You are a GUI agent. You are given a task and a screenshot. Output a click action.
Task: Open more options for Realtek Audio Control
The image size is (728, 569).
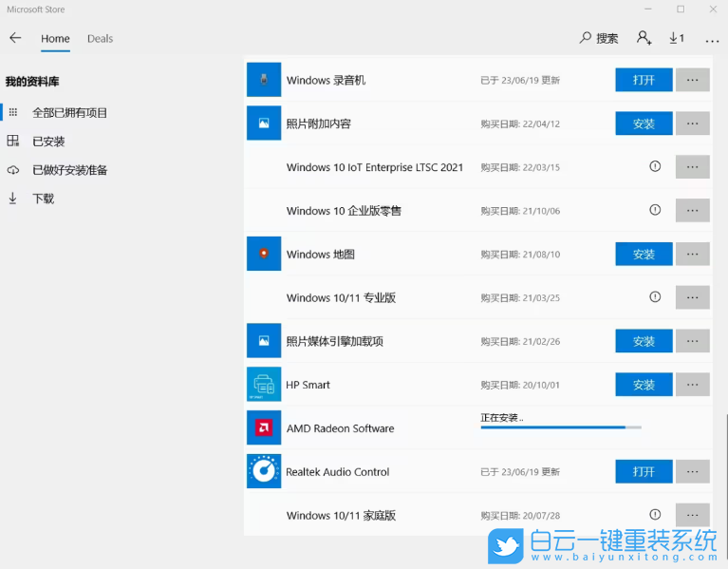693,471
